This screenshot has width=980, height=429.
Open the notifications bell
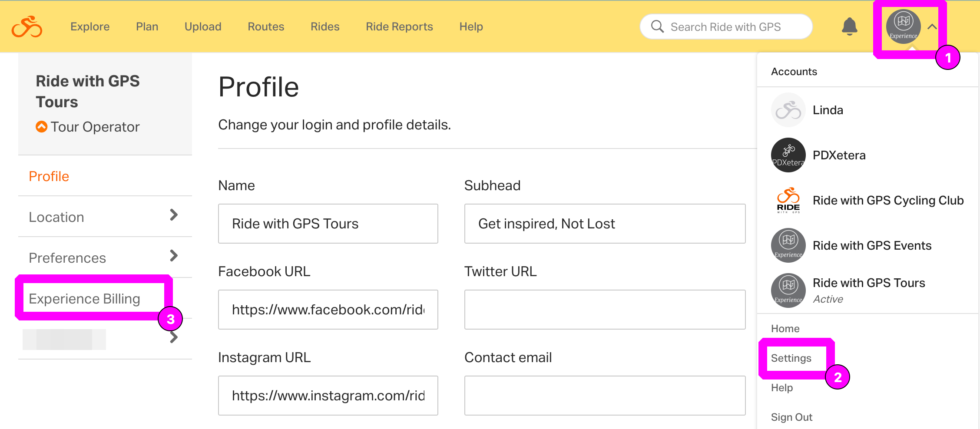click(850, 26)
